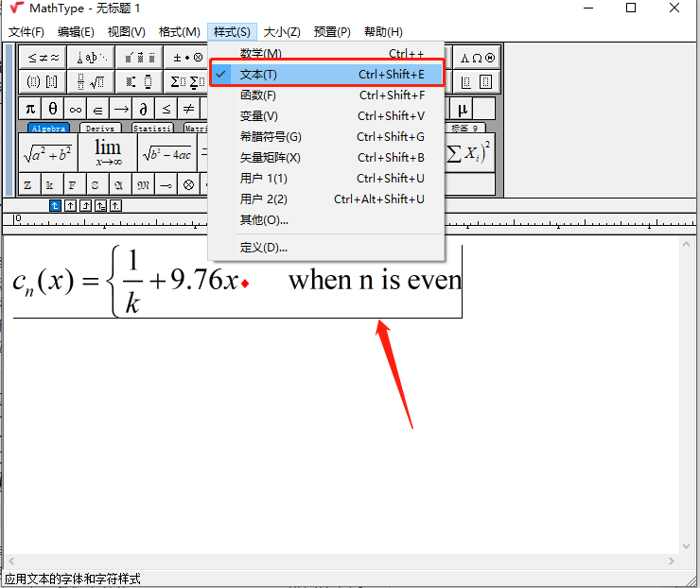Click the horizontal scrollbar right arrow

pos(671,562)
